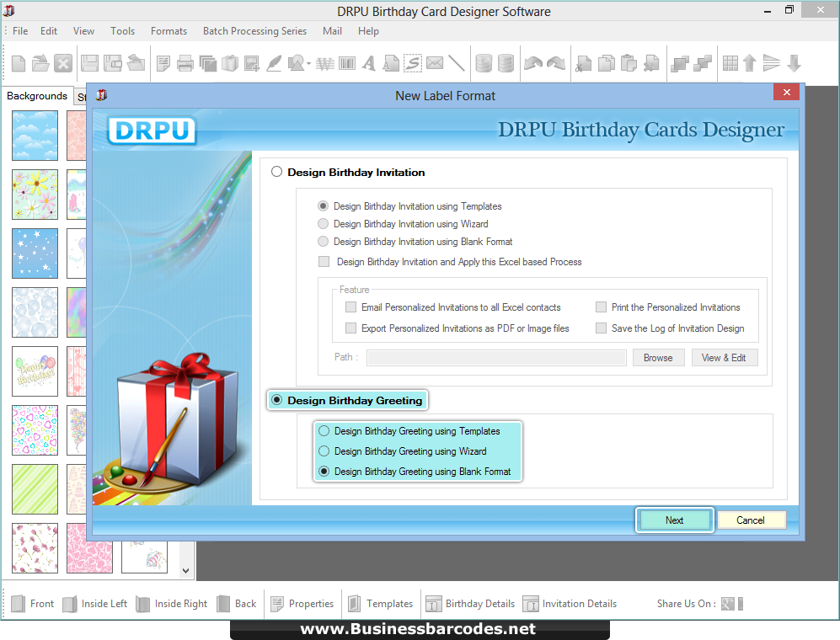
Task: Choose Design Birthday Greeting using Wizard
Action: point(324,451)
